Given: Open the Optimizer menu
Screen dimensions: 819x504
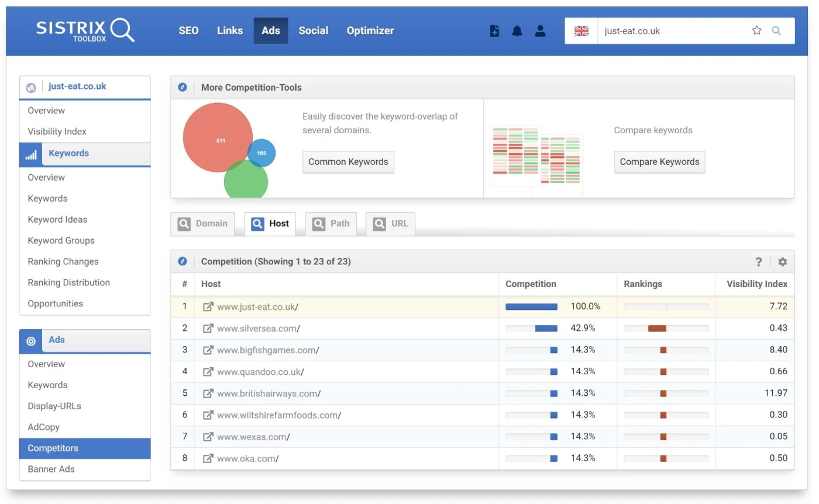Looking at the screenshot, I should 370,30.
